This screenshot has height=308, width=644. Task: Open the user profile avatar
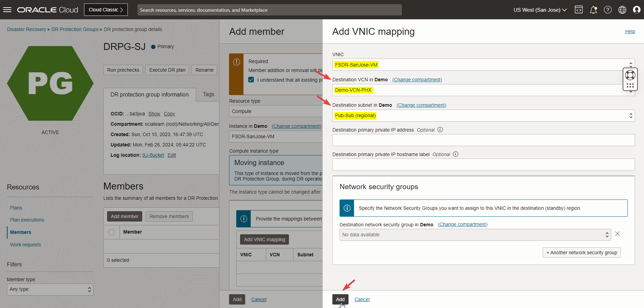(637, 10)
